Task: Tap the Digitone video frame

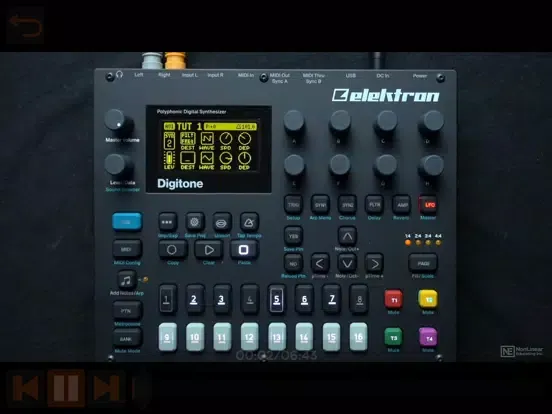Action: pyautogui.click(x=276, y=207)
